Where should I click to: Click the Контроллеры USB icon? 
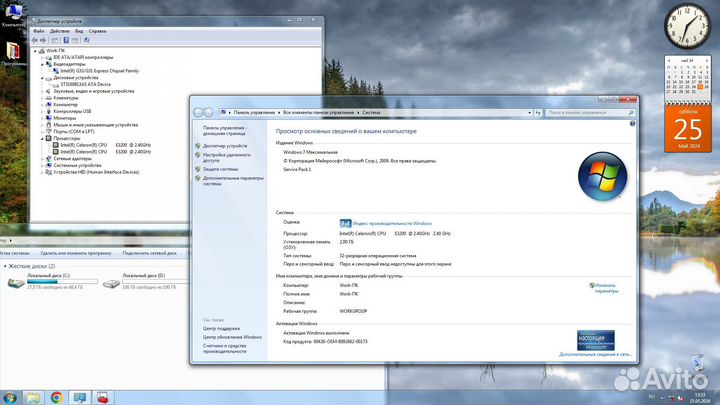pos(49,112)
